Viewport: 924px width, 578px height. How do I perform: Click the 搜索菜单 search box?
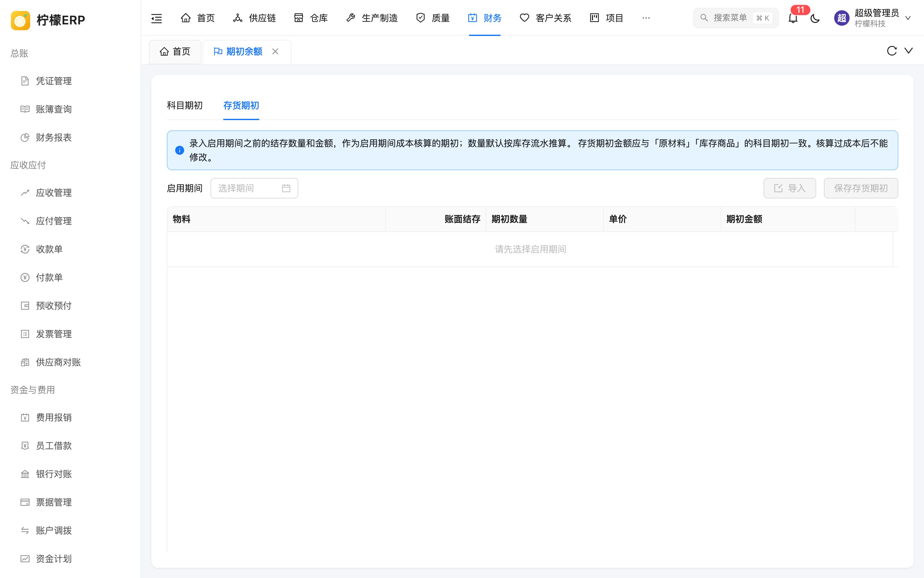(735, 18)
